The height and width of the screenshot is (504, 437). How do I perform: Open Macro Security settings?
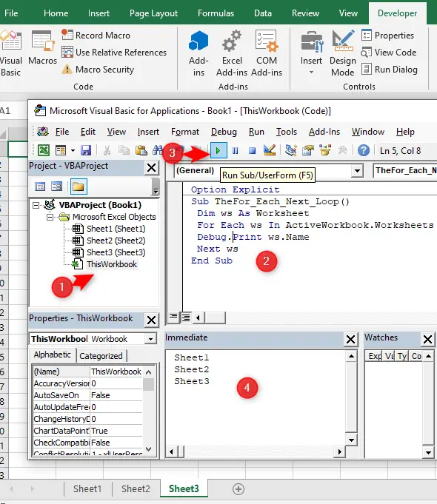tap(98, 69)
